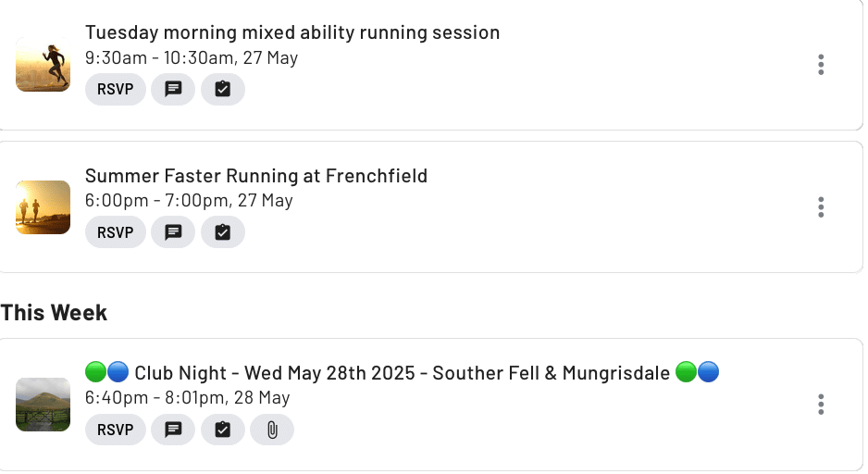Open comments for Summer Faster Running event
Screen dimensions: 868x474
[173, 232]
